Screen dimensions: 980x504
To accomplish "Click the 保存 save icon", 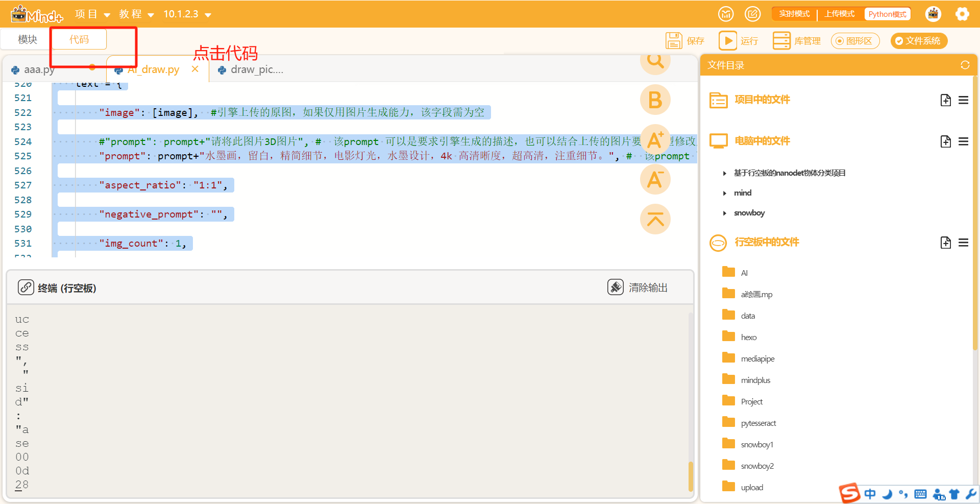I will (674, 41).
